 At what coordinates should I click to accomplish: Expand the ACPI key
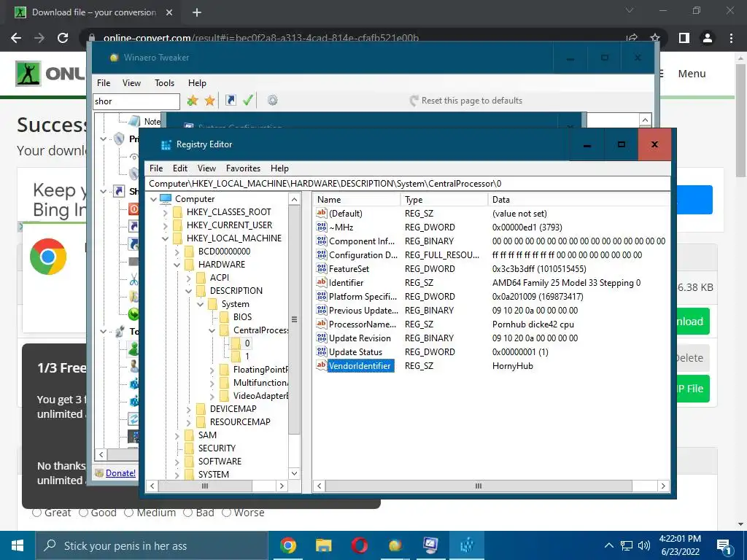point(189,278)
